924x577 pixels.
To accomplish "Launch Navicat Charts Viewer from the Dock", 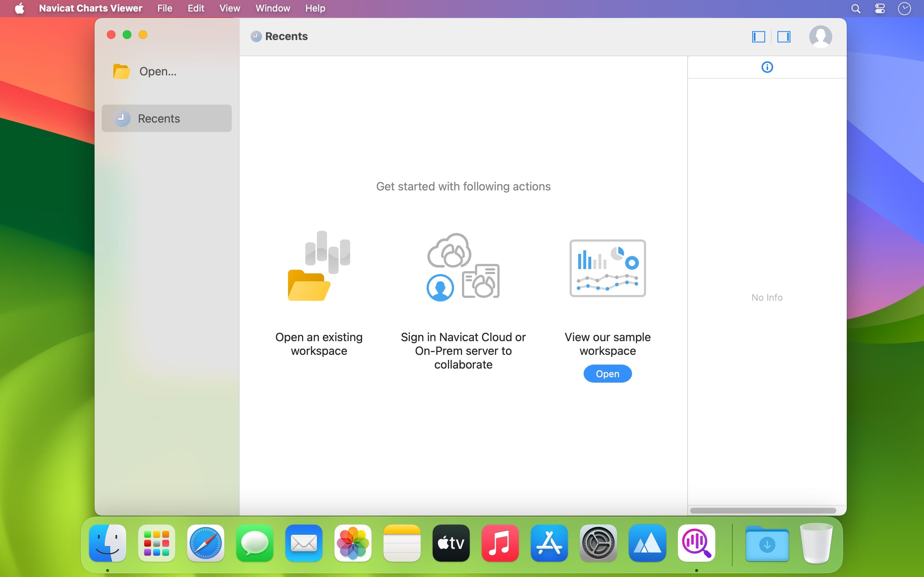I will point(696,543).
